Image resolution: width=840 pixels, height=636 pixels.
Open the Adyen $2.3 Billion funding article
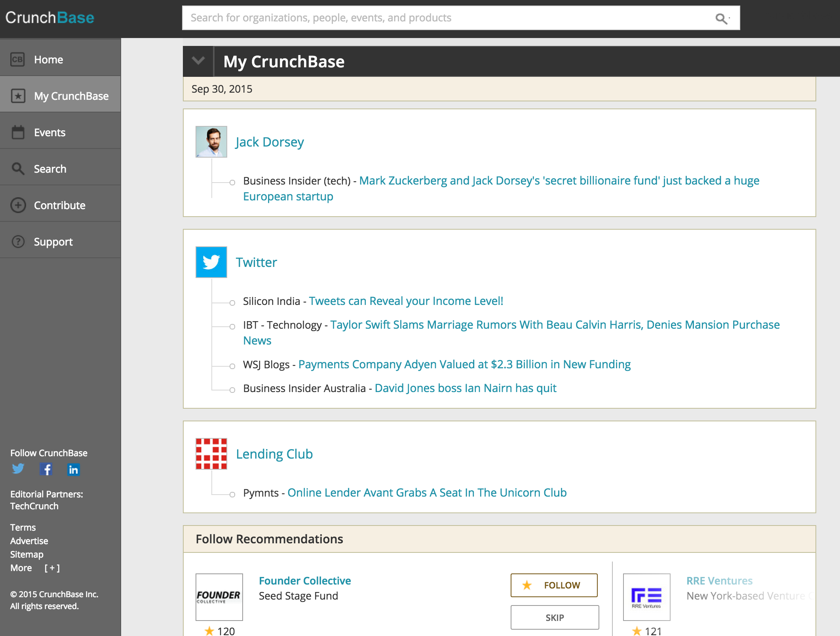pyautogui.click(x=464, y=364)
